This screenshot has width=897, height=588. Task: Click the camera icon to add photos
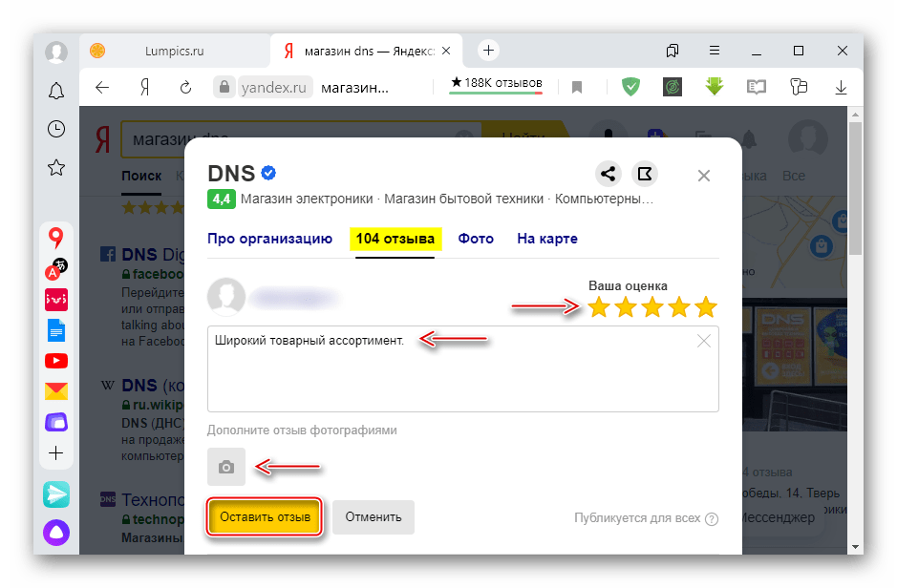(226, 467)
